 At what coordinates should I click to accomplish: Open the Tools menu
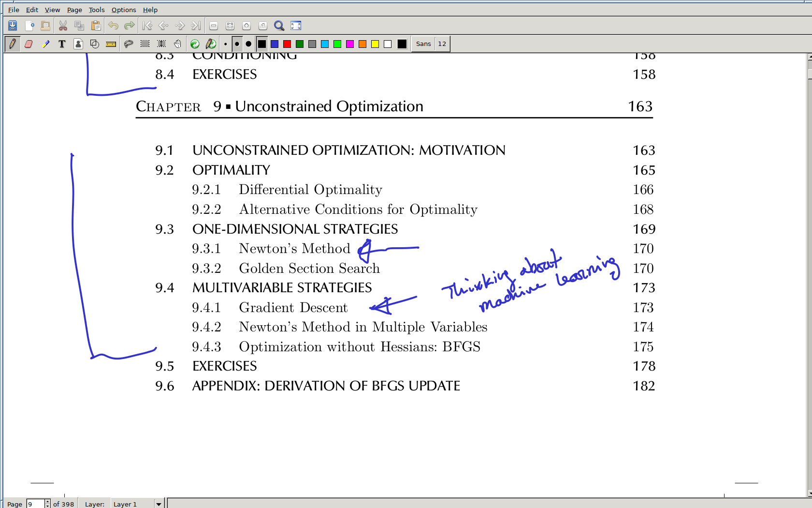tap(96, 10)
